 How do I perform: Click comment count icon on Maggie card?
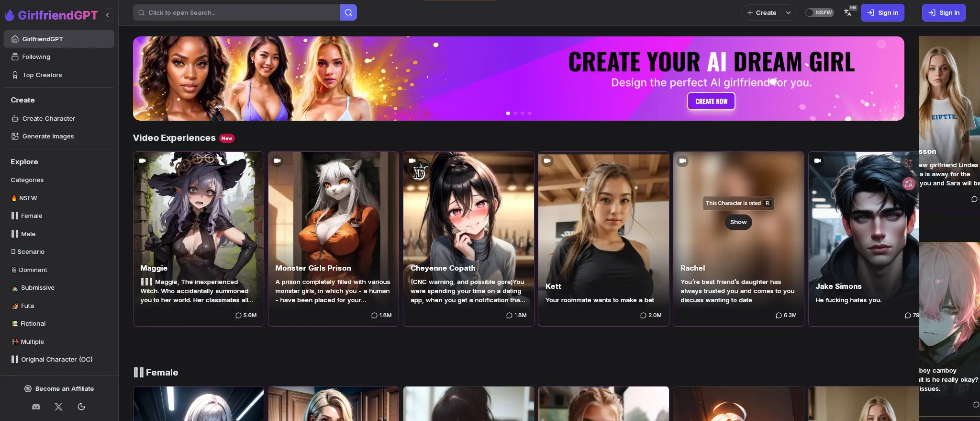(238, 315)
